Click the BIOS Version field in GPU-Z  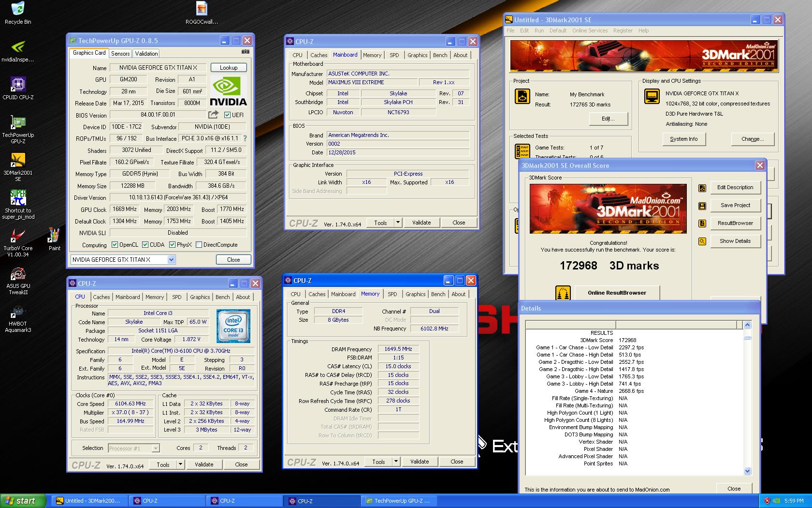(158, 115)
